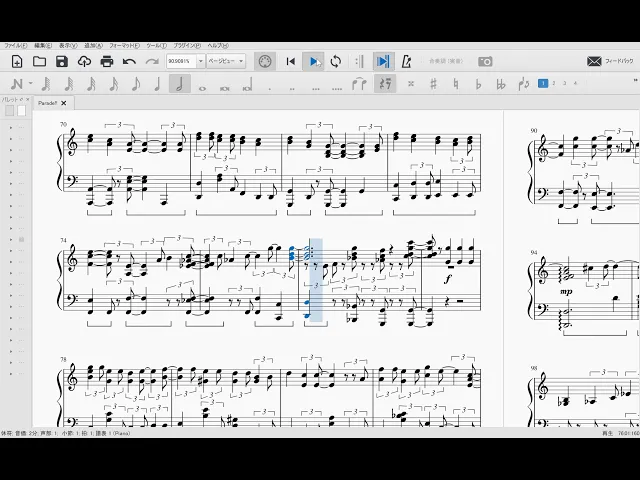The image size is (640, 480).
Task: Apply the double flat accidental
Action: [501, 84]
